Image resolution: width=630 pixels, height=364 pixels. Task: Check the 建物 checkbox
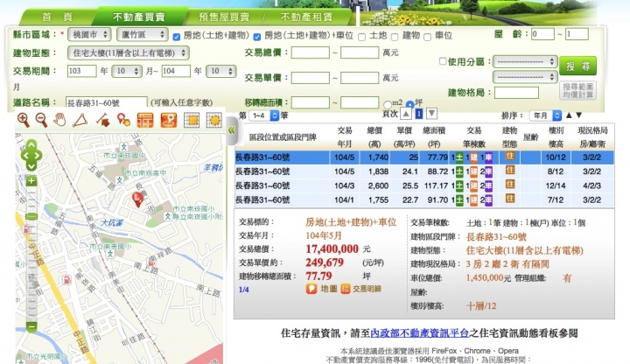[x=395, y=37]
